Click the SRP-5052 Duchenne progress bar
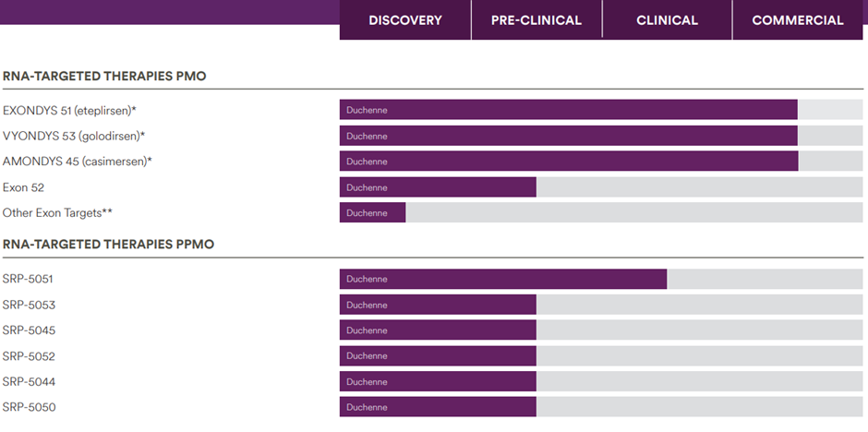The width and height of the screenshot is (868, 432). click(438, 355)
